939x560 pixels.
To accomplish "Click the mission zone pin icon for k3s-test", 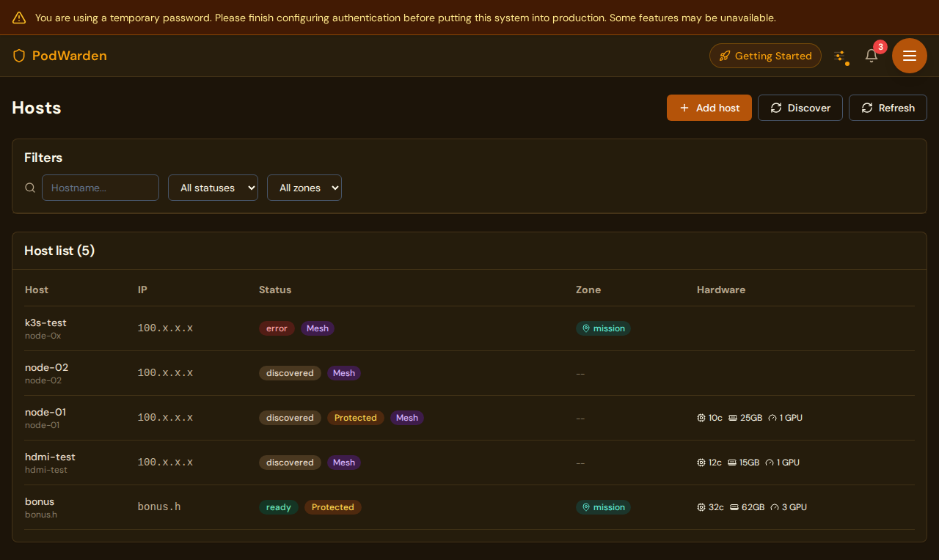I will tap(586, 328).
